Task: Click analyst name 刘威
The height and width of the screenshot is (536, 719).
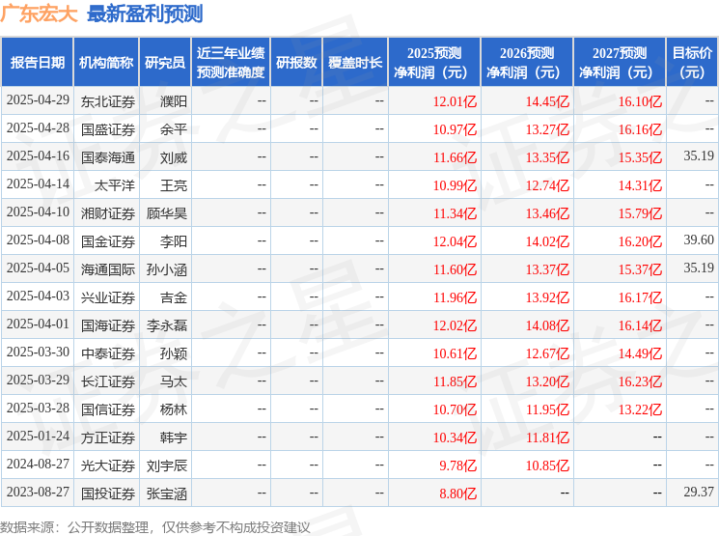Action: pyautogui.click(x=174, y=157)
